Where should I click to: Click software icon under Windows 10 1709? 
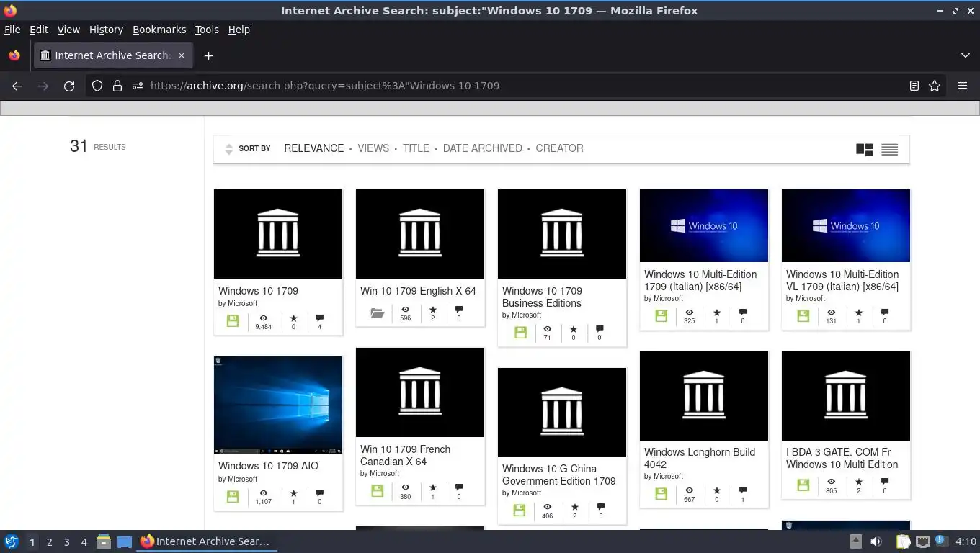[x=233, y=321]
